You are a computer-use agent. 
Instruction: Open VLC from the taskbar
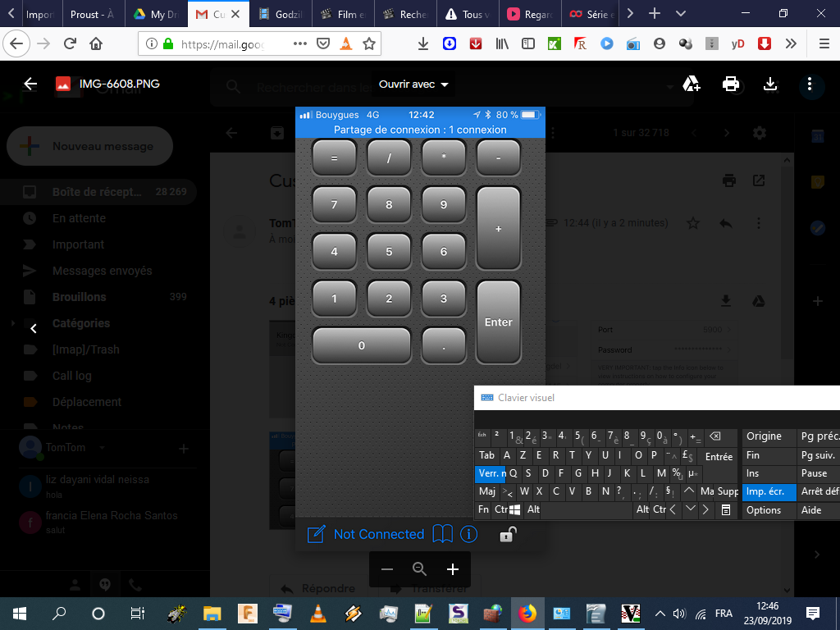click(x=318, y=614)
